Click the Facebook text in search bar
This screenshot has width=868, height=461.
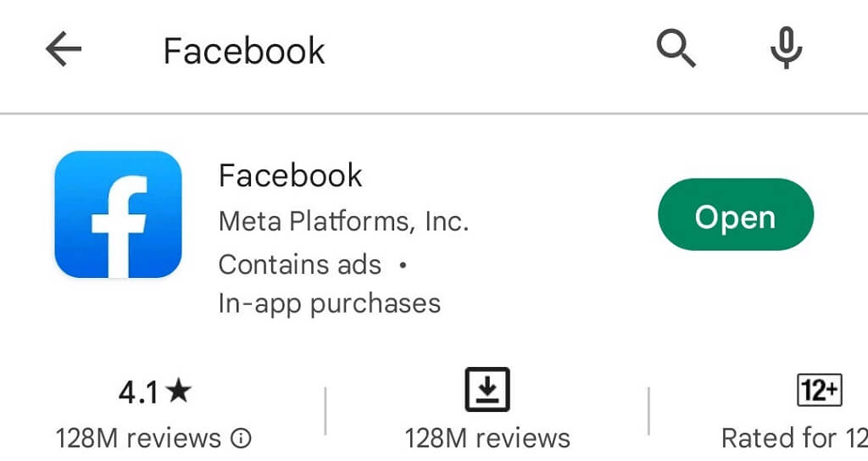tap(244, 51)
